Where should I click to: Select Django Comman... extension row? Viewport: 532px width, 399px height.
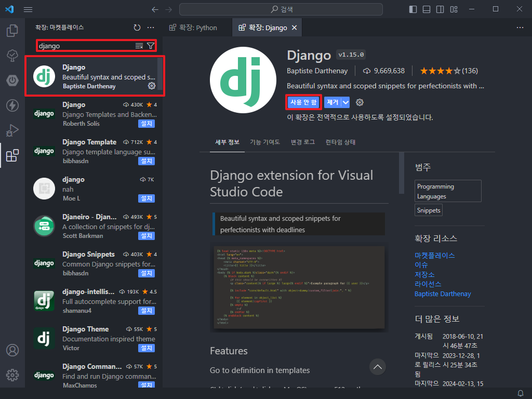pos(95,376)
